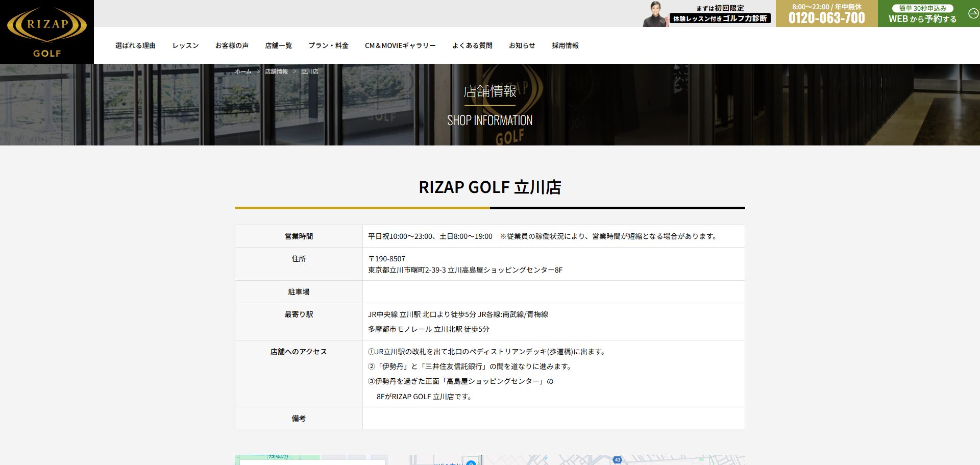Open the プラン・料金 page
The width and height of the screenshot is (980, 465).
click(328, 45)
